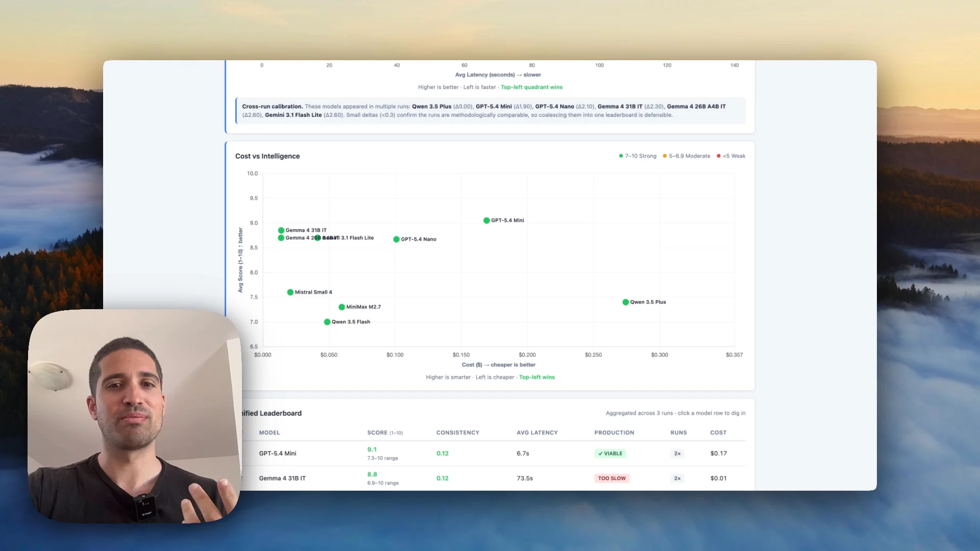Click the Top-left quadrant wins text
Viewport: 980px width, 551px height.
pyautogui.click(x=531, y=87)
